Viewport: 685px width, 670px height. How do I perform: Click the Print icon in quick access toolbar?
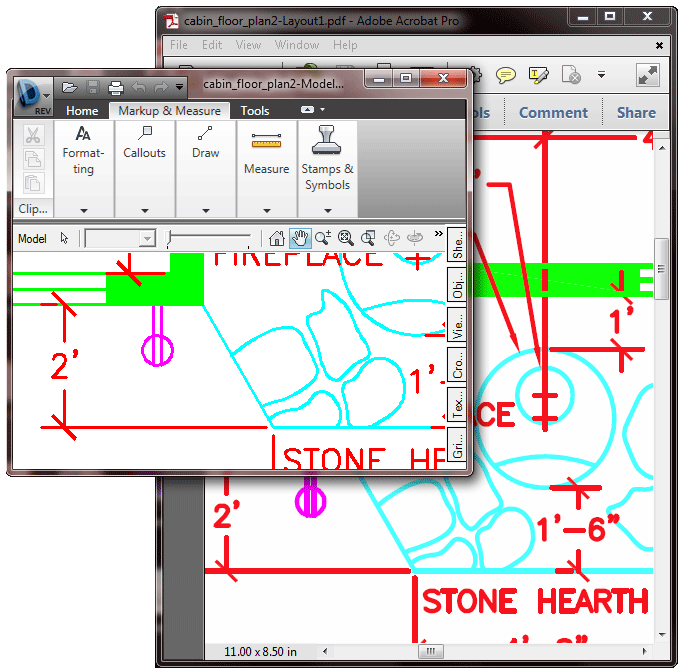(x=116, y=88)
